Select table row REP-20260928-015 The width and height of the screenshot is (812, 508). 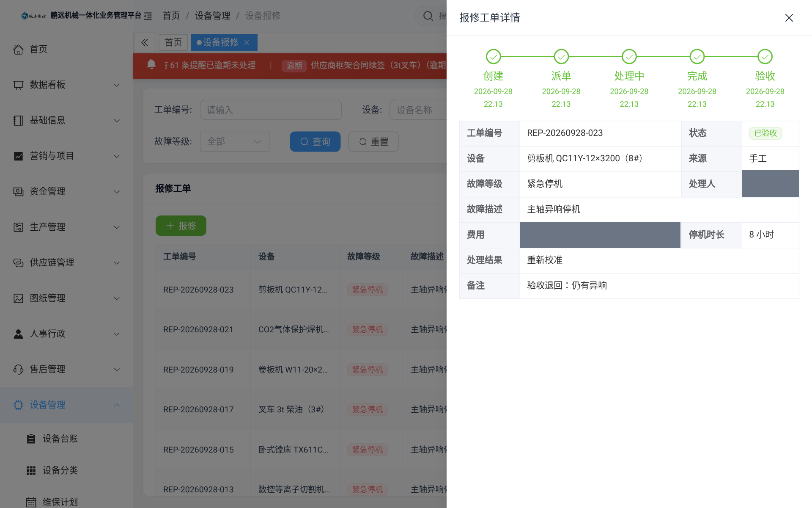(301, 450)
